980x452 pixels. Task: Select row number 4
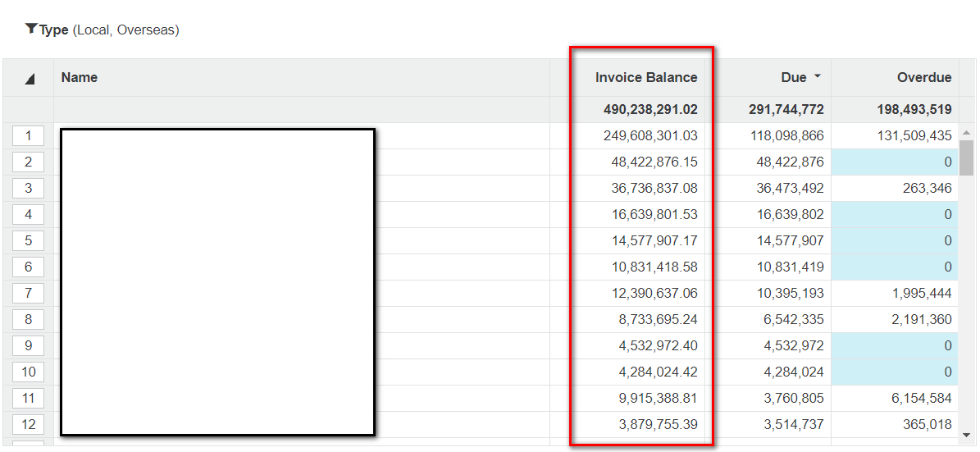coord(28,214)
